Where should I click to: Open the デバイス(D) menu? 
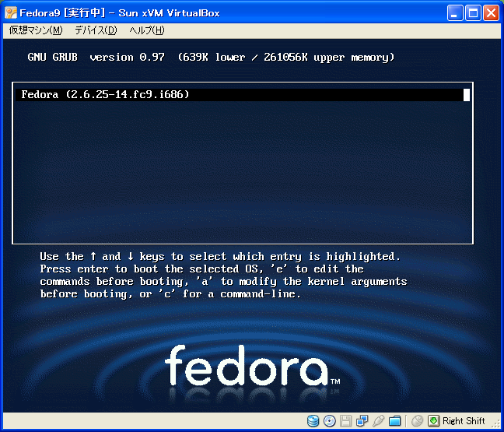(x=96, y=30)
